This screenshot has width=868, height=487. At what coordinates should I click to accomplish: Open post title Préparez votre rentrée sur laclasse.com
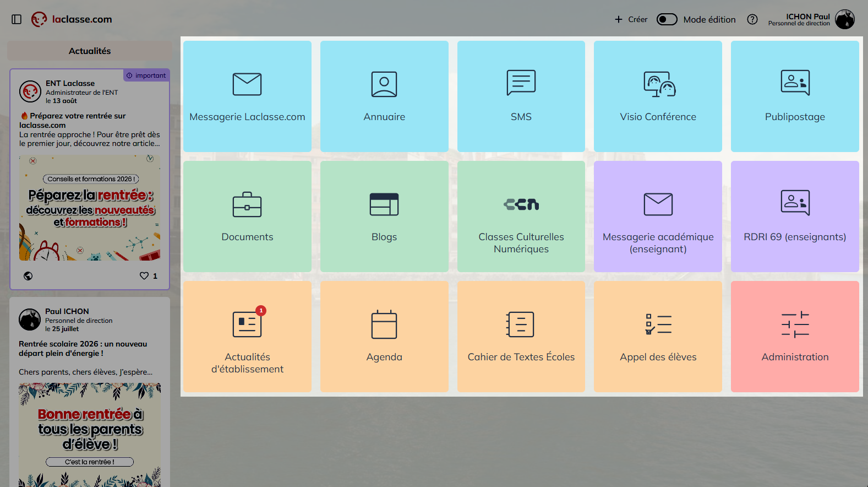click(73, 120)
